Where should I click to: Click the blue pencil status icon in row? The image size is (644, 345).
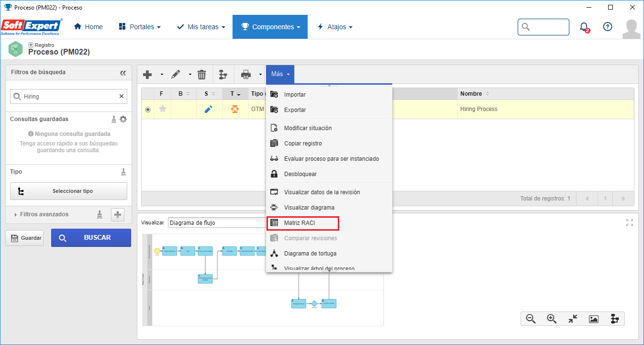(x=209, y=110)
